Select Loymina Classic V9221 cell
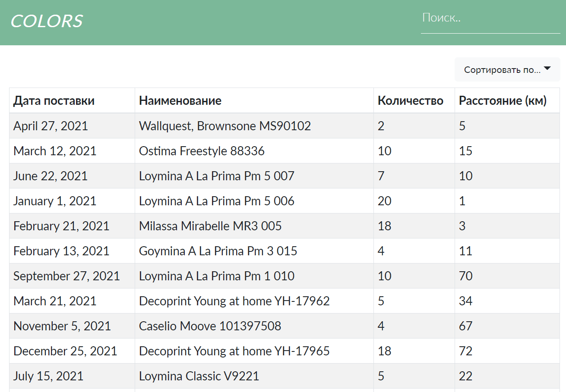This screenshot has height=392, width=566. (x=254, y=376)
